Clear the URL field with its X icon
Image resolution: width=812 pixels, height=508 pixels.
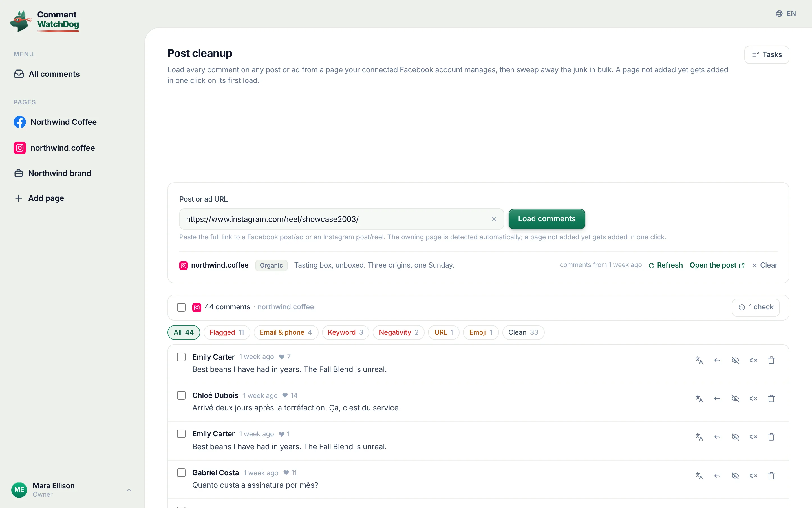(x=494, y=219)
